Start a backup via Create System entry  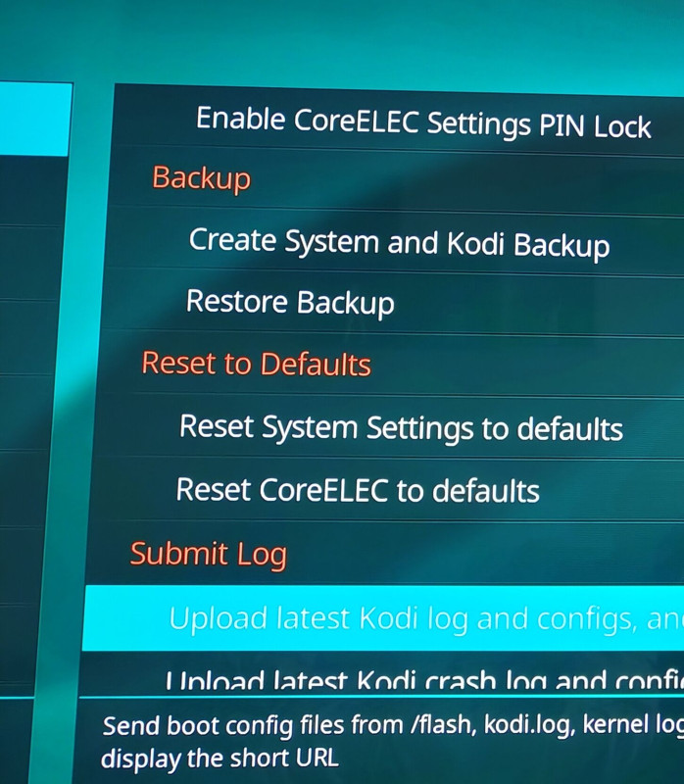coord(395,242)
